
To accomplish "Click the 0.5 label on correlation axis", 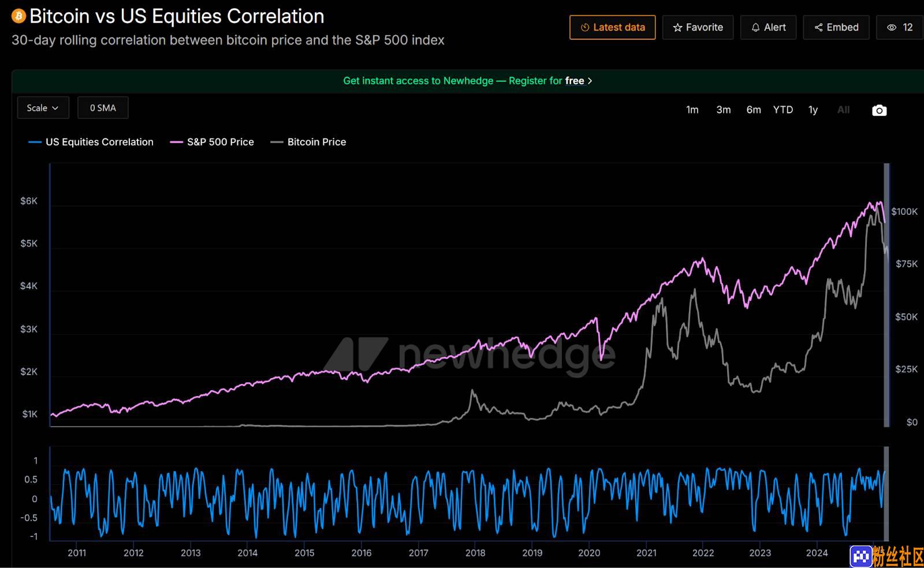I will [x=31, y=480].
